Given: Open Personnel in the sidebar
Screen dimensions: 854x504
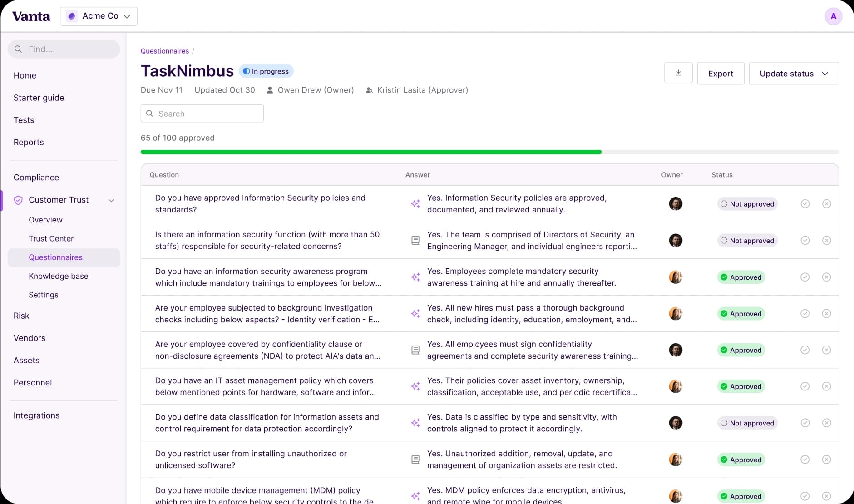Looking at the screenshot, I should (x=33, y=382).
